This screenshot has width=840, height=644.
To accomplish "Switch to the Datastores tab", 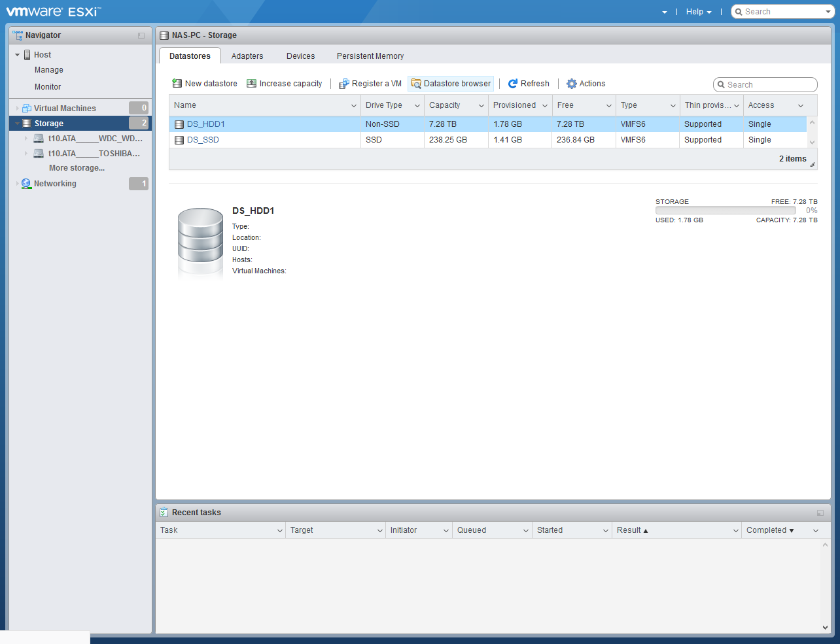I will click(190, 56).
